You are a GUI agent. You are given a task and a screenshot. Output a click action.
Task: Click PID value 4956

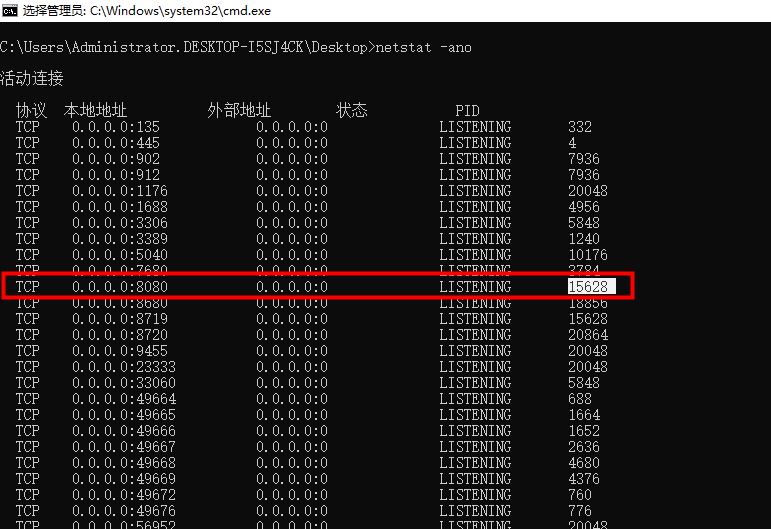[x=584, y=207]
